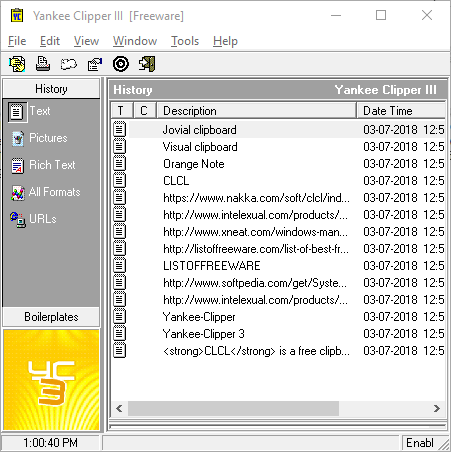Click the text icon beside Visual clipboard
The width and height of the screenshot is (451, 452).
119,146
